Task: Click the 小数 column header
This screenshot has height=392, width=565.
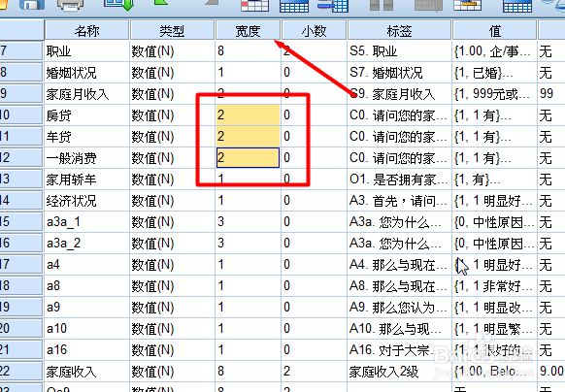Action: 314,31
